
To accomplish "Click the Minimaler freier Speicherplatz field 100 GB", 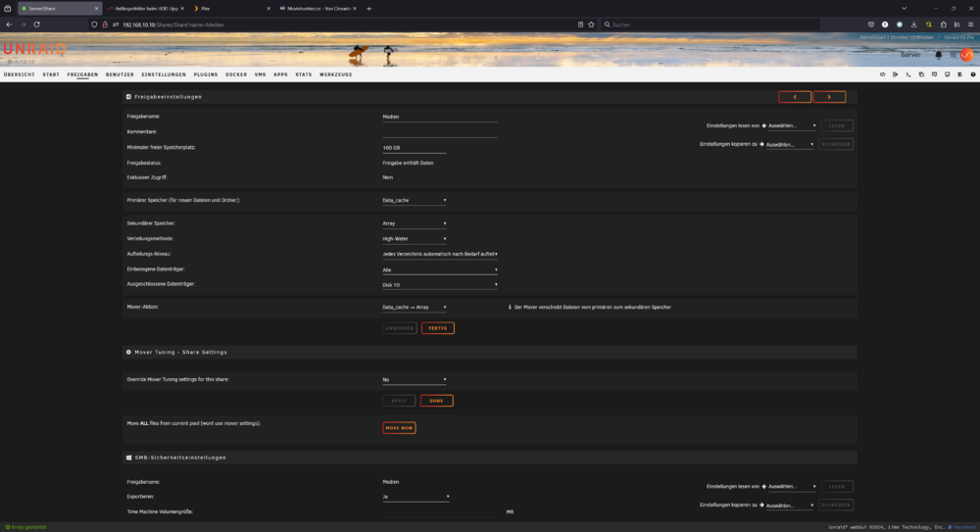I will tap(415, 148).
